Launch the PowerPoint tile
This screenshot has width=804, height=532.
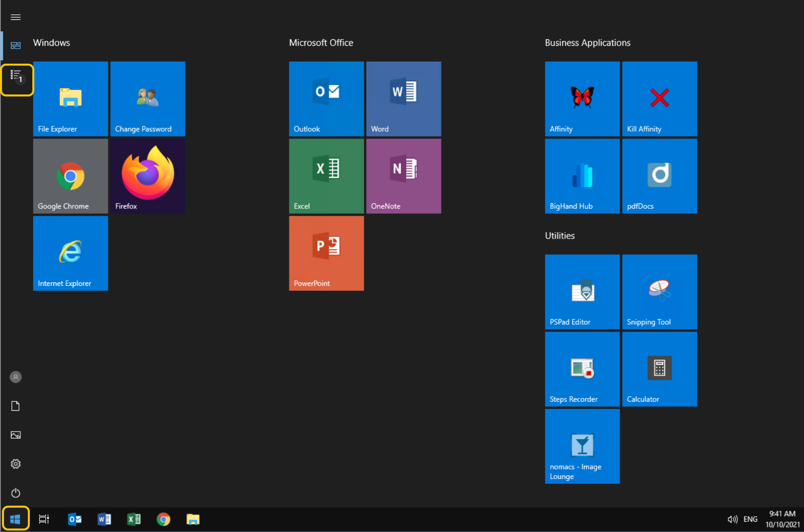pos(326,253)
